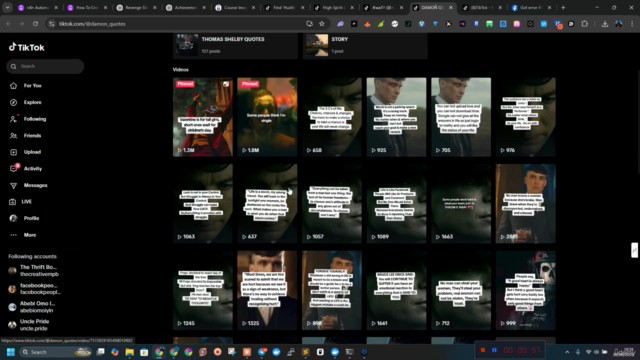Click the Windows taskbar Search box
Image resolution: width=640 pixels, height=360 pixels.
tap(56, 352)
